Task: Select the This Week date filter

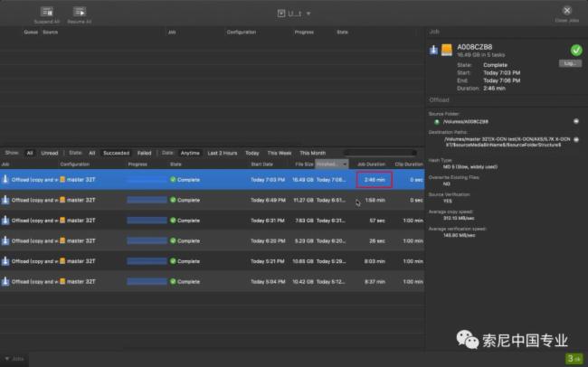Action: point(279,153)
